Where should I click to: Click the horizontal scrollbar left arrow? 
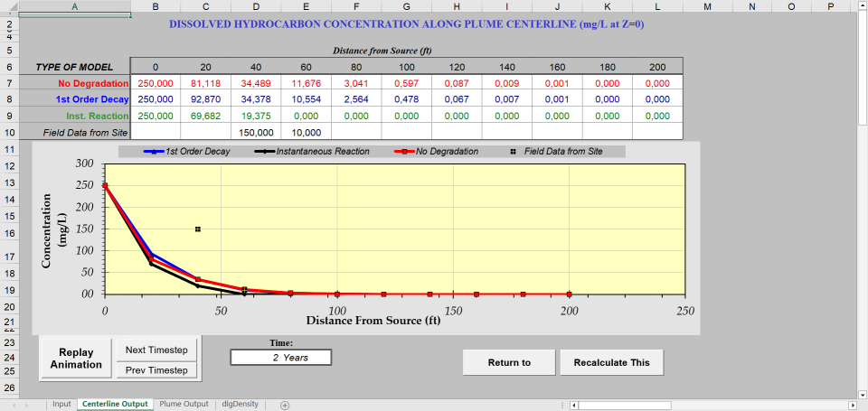[x=573, y=405]
